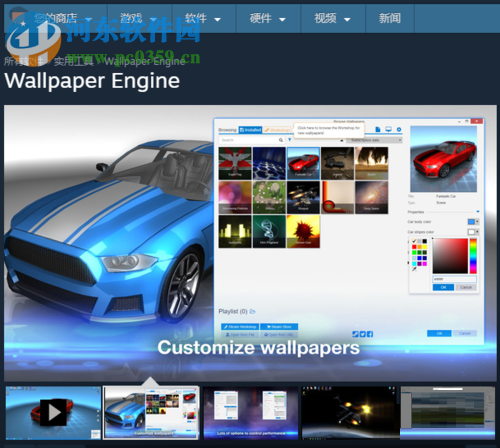Select the blue hexagon grid wallpaper
Image resolution: width=500 pixels, height=448 pixels.
(269, 163)
